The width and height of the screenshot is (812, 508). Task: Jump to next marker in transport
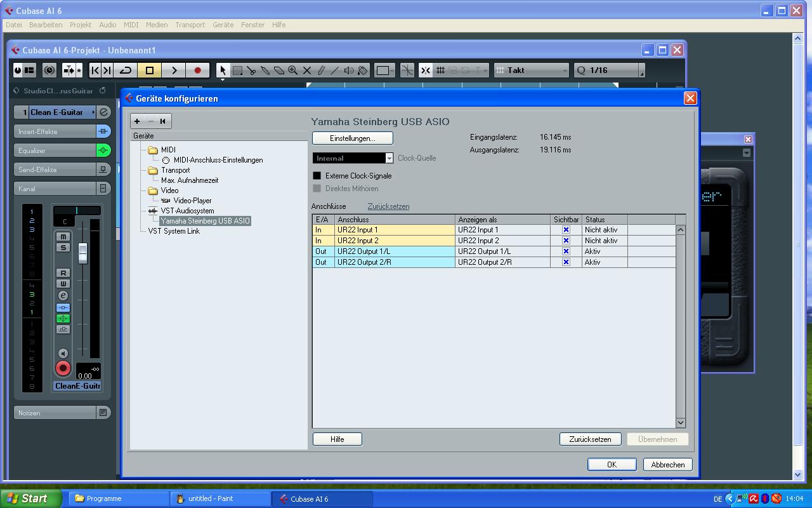[x=107, y=70]
